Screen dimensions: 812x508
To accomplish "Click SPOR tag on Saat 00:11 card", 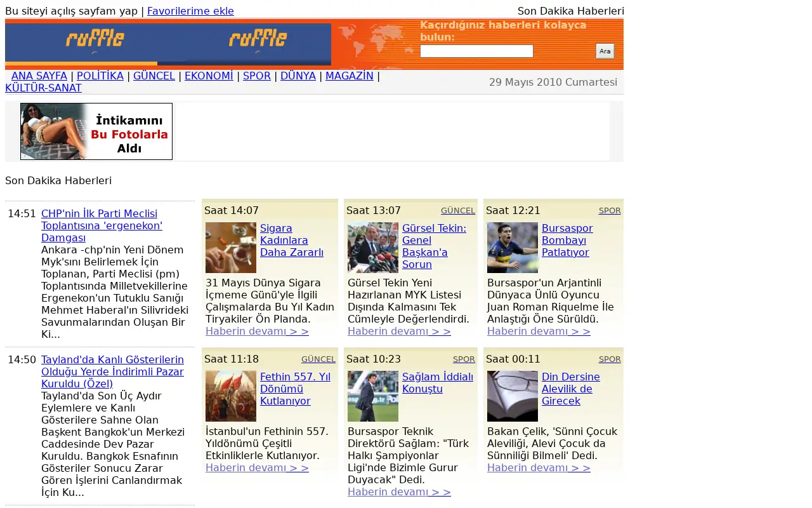I will click(x=610, y=359).
